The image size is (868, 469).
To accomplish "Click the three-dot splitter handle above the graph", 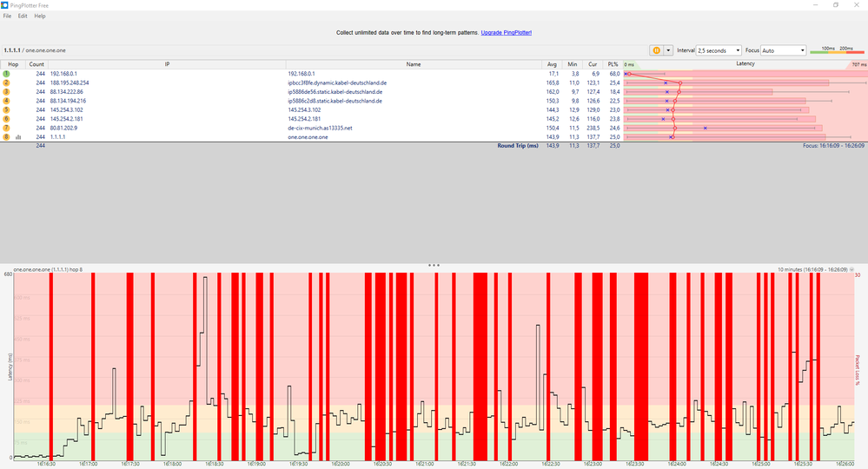I will tap(434, 265).
